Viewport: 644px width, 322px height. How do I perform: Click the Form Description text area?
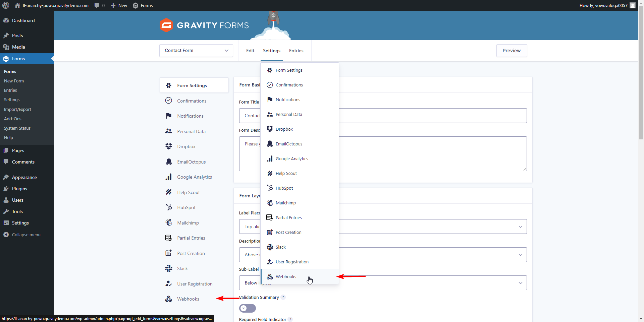[383, 154]
